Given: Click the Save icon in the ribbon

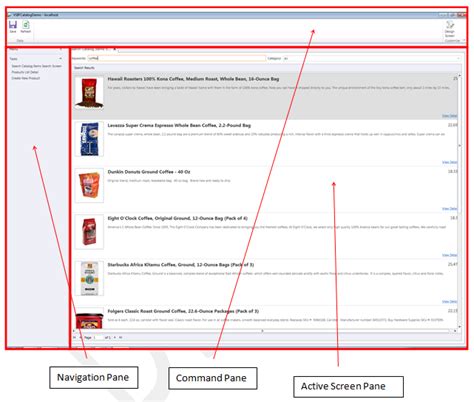Looking at the screenshot, I should tap(13, 26).
